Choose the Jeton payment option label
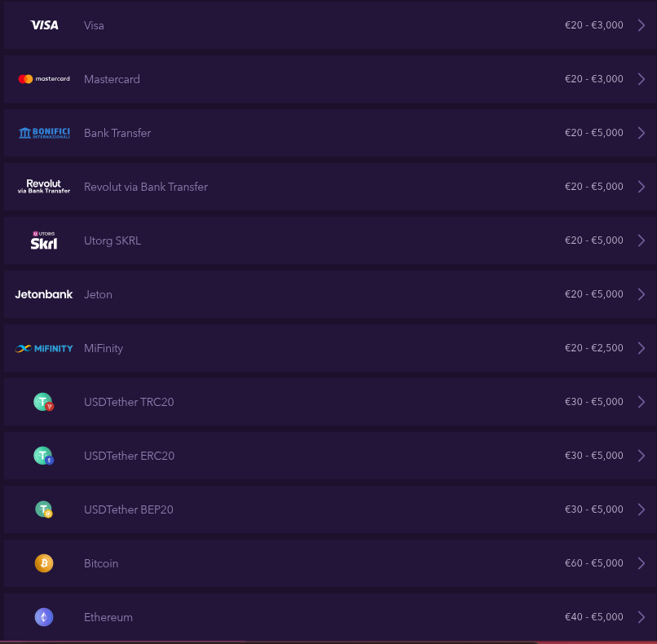The width and height of the screenshot is (657, 644). (x=98, y=294)
